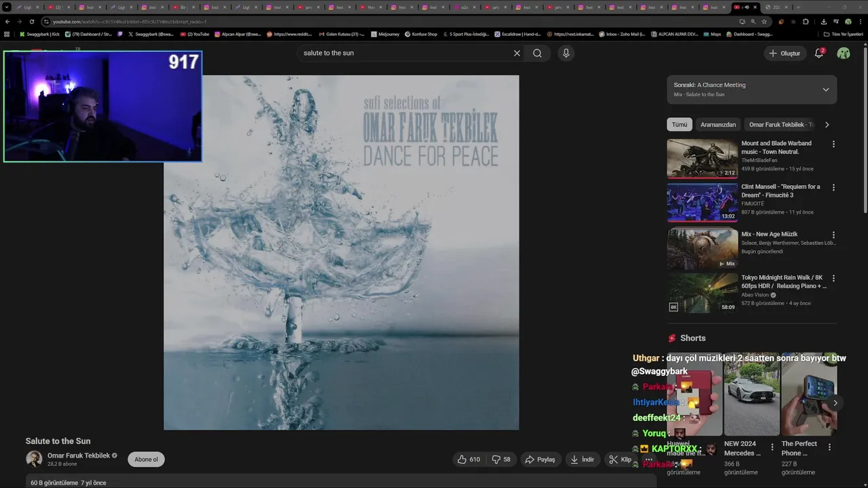
Task: Open the browser tab search dropdown
Action: tap(7, 7)
